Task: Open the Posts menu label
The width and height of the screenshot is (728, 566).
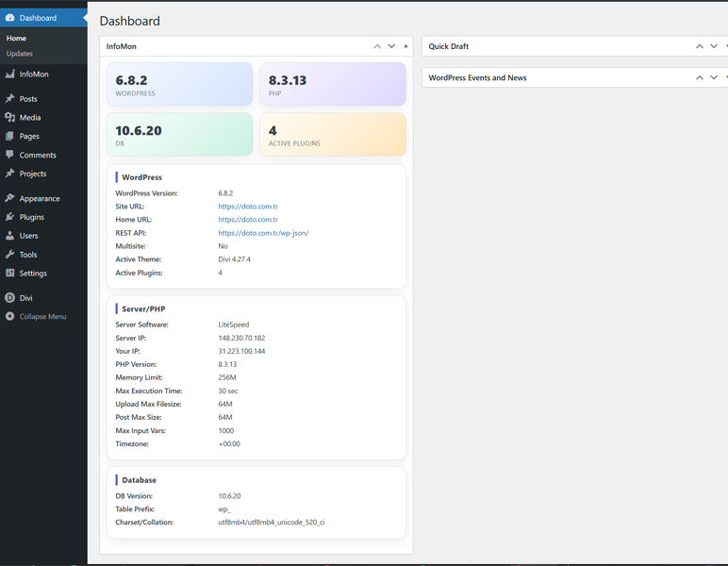Action: 28,99
